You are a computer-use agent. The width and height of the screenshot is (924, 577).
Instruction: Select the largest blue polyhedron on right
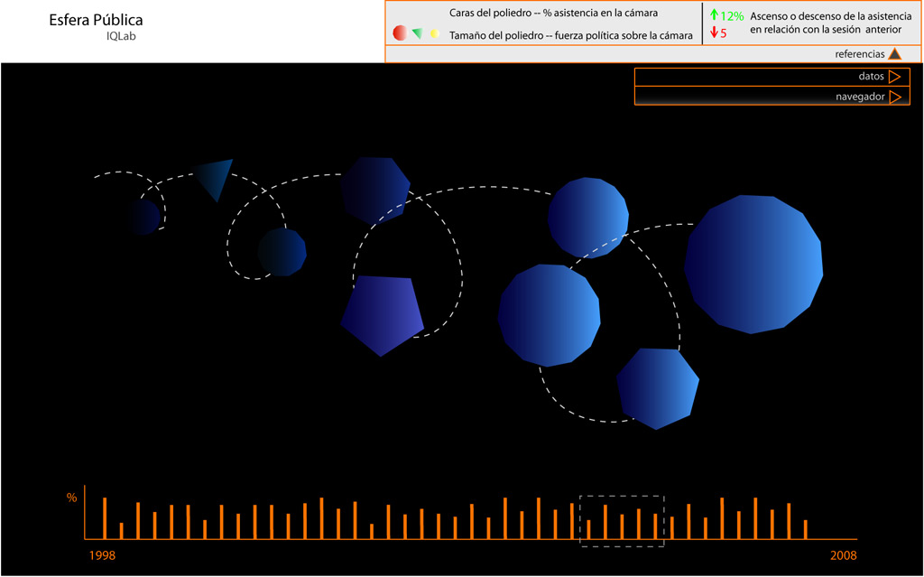point(753,264)
